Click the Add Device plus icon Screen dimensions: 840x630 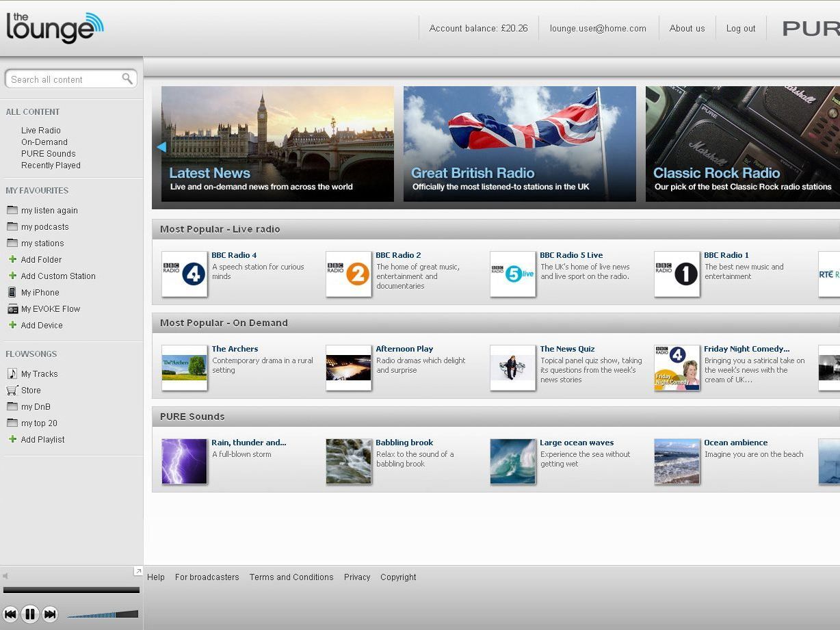(x=12, y=325)
